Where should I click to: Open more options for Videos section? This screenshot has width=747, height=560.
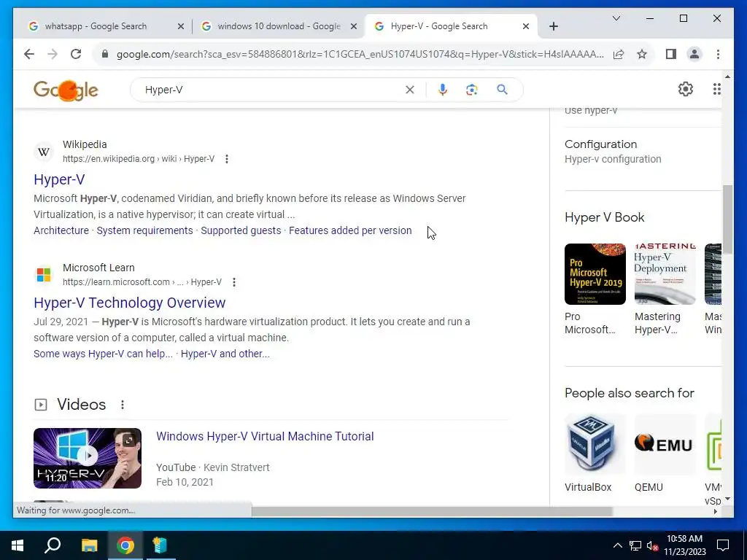[123, 405]
